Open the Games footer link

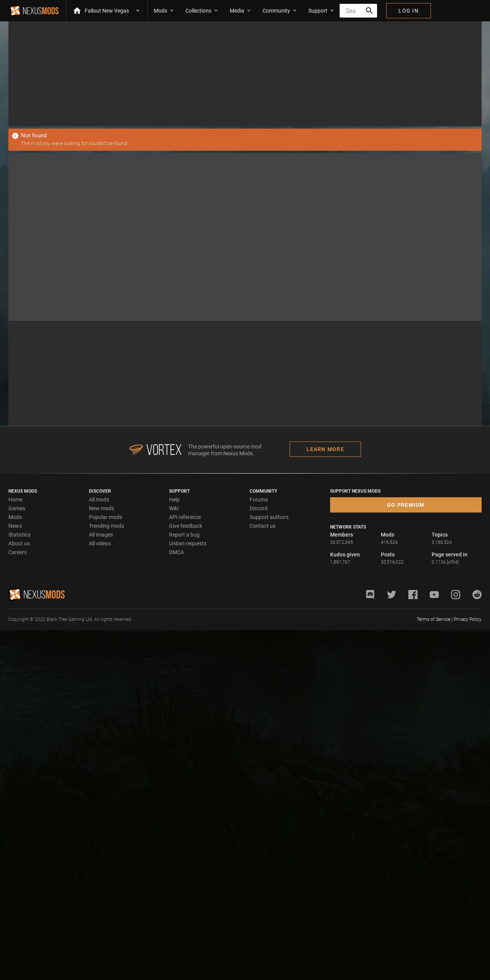(x=17, y=508)
